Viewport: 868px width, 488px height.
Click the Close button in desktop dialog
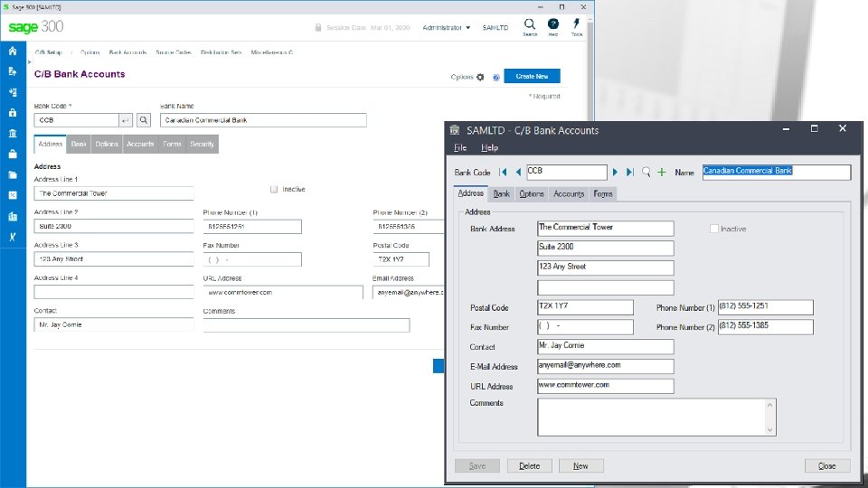(827, 466)
